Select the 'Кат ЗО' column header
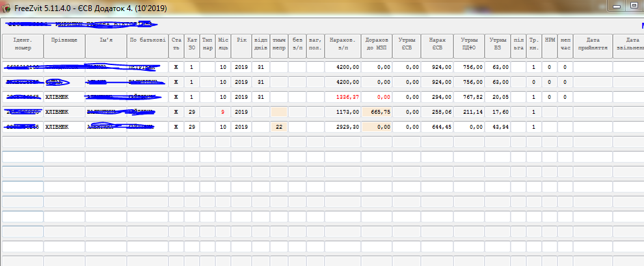 click(191, 44)
